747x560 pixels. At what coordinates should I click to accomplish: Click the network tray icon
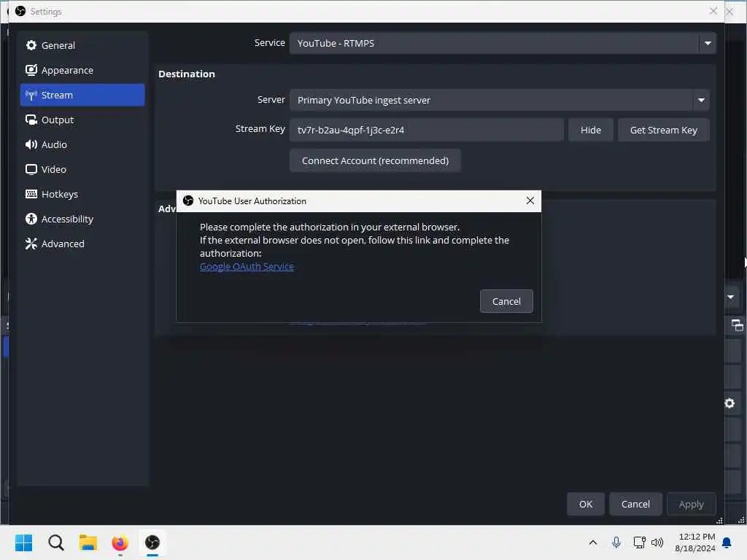tap(639, 542)
